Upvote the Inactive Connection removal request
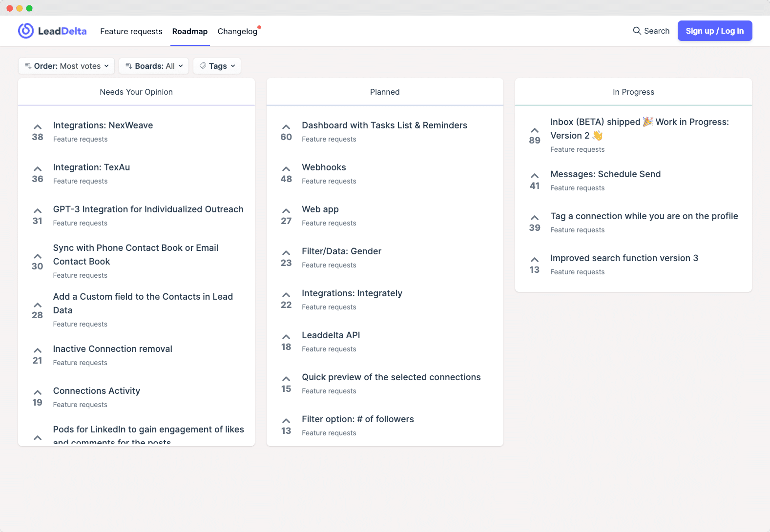The image size is (770, 532). point(38,351)
